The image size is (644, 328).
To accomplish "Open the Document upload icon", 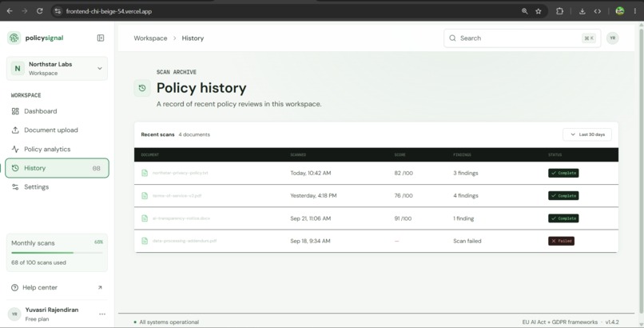I will [15, 130].
